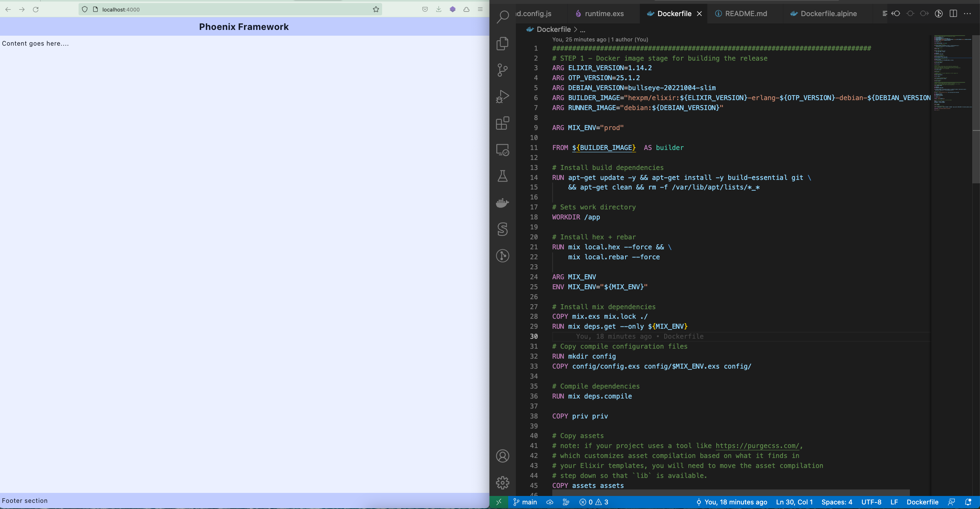Open previous revision changes

[x=896, y=13]
